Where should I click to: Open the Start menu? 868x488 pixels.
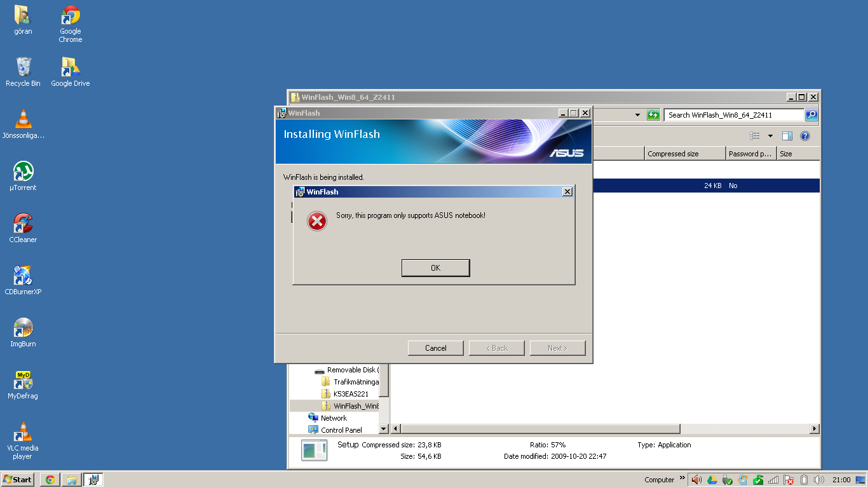point(17,480)
